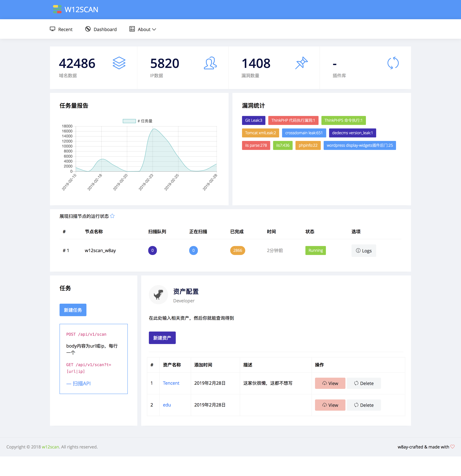Click the W12SCAN logo icon
The image size is (461, 476).
tap(57, 9)
